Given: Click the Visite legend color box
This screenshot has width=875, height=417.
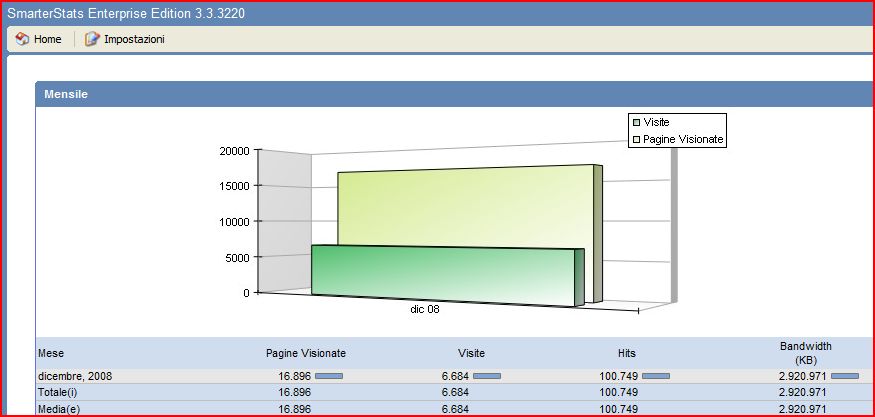Looking at the screenshot, I should (636, 122).
